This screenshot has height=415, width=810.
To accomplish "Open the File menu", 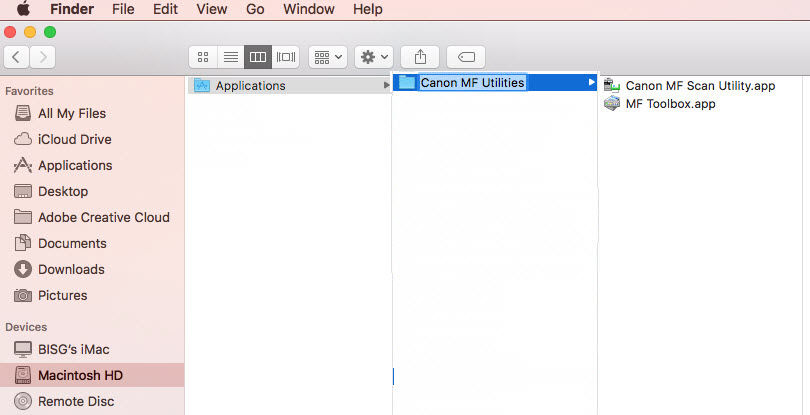I will pyautogui.click(x=123, y=9).
